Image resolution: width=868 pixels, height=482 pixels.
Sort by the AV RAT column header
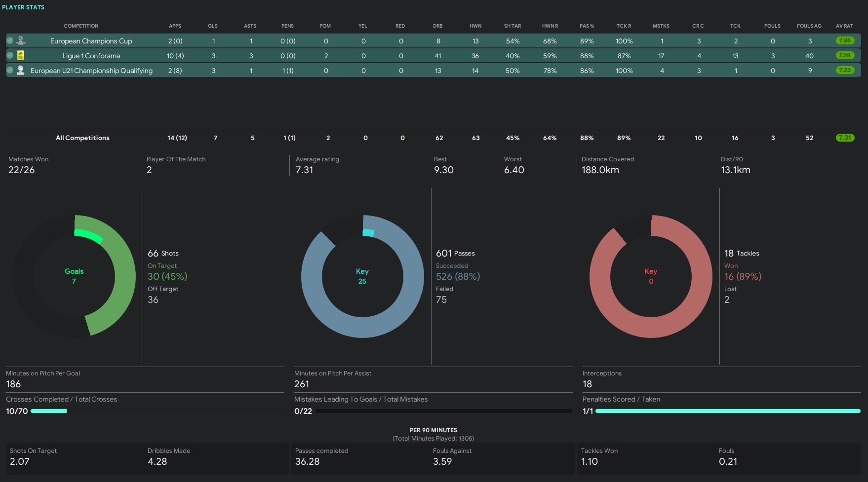coord(844,26)
